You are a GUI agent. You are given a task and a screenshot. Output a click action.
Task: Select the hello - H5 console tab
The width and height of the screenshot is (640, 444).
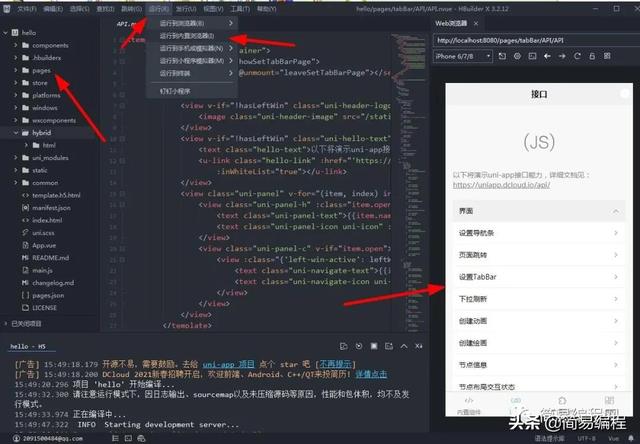click(x=28, y=346)
